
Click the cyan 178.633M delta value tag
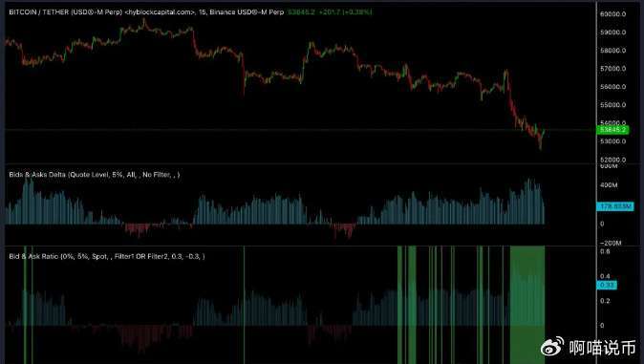(614, 206)
